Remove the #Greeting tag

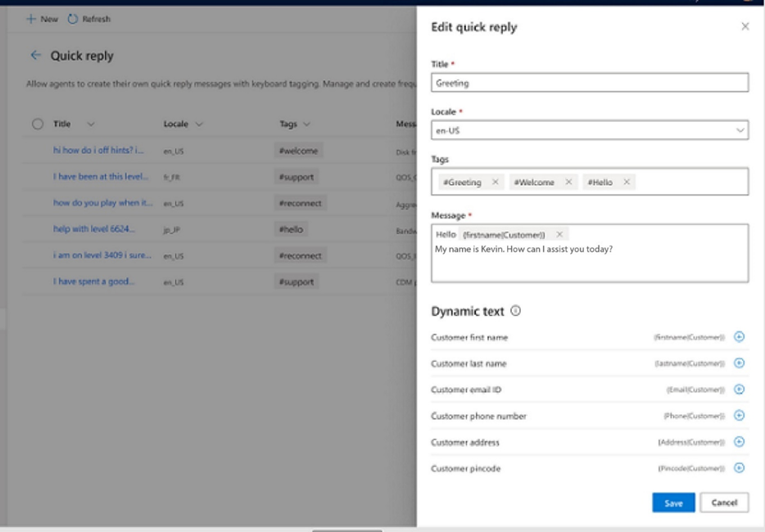(495, 183)
